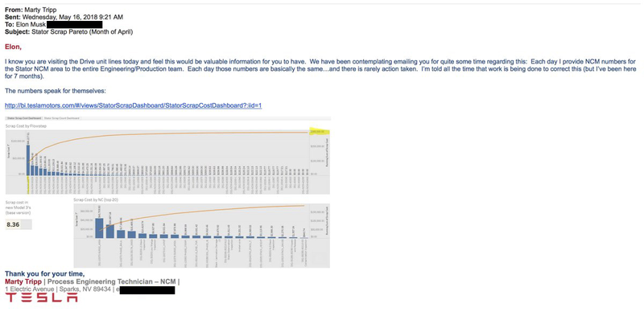The image size is (644, 312).
Task: Click the second bar in NC top-20 chart
Action: point(110,231)
